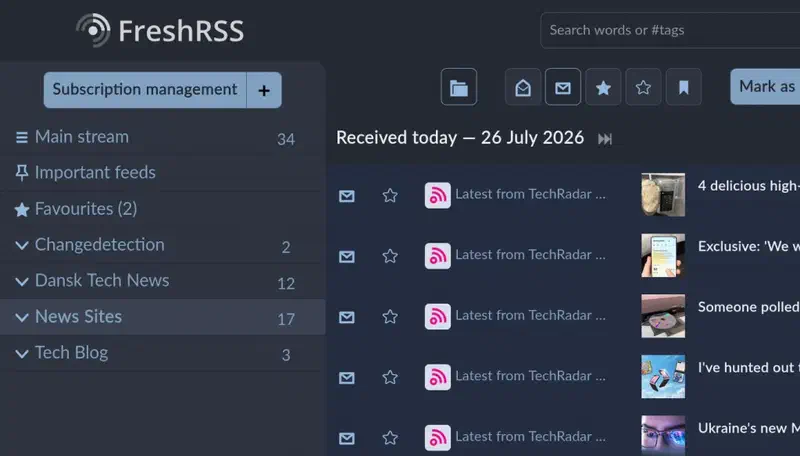Click the FreshRSS title text

[181, 31]
